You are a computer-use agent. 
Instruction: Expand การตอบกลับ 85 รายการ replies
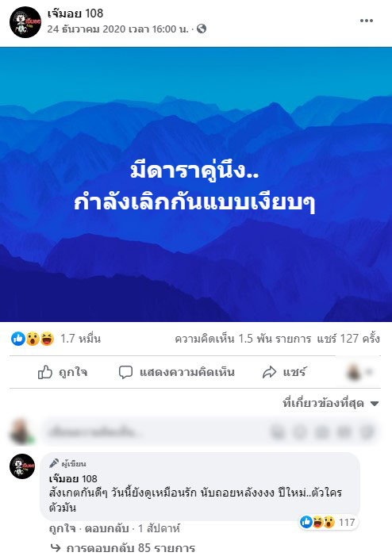tap(123, 548)
